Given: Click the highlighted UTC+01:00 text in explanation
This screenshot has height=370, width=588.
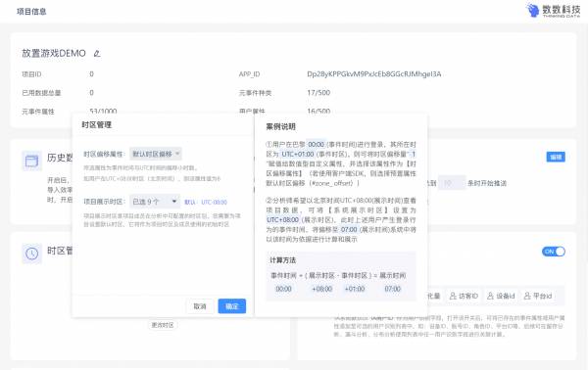Looking at the screenshot, I should 298,154.
